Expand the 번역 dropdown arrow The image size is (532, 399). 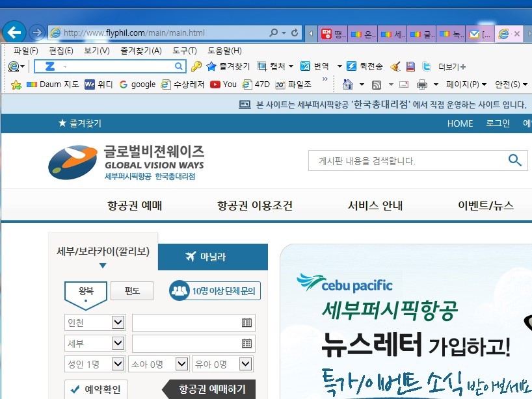pos(339,66)
